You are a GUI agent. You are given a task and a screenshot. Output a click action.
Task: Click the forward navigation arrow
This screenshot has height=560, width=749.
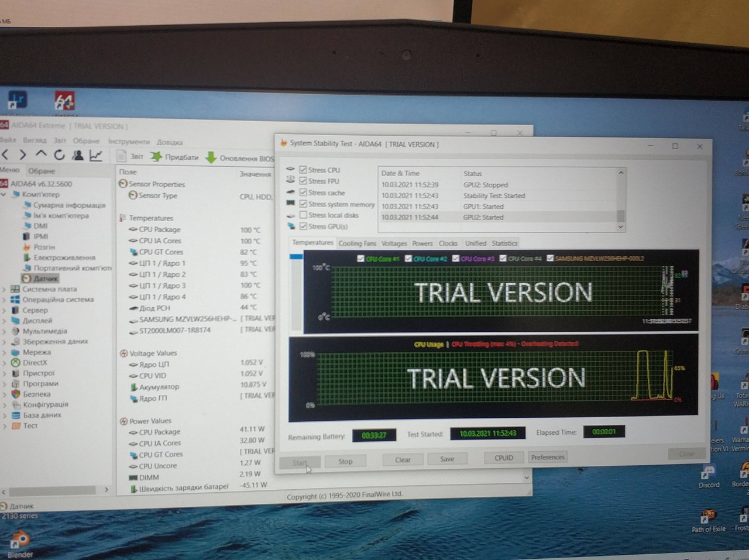(23, 154)
